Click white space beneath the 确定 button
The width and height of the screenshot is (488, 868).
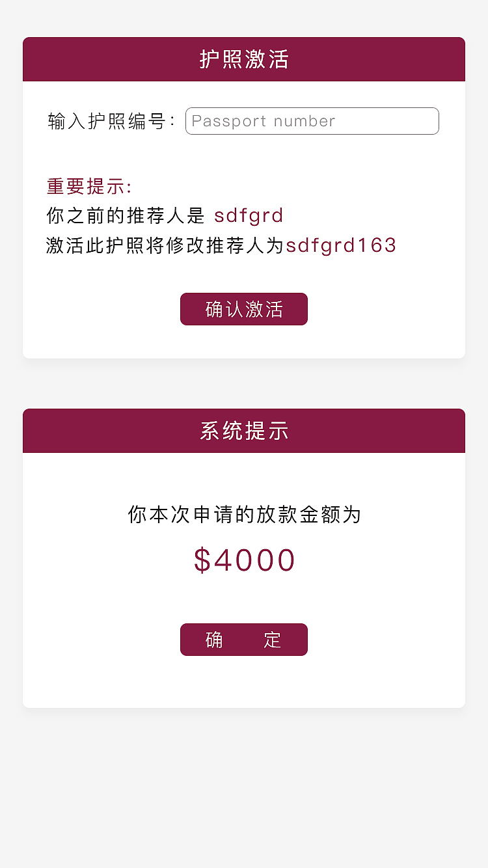244,682
